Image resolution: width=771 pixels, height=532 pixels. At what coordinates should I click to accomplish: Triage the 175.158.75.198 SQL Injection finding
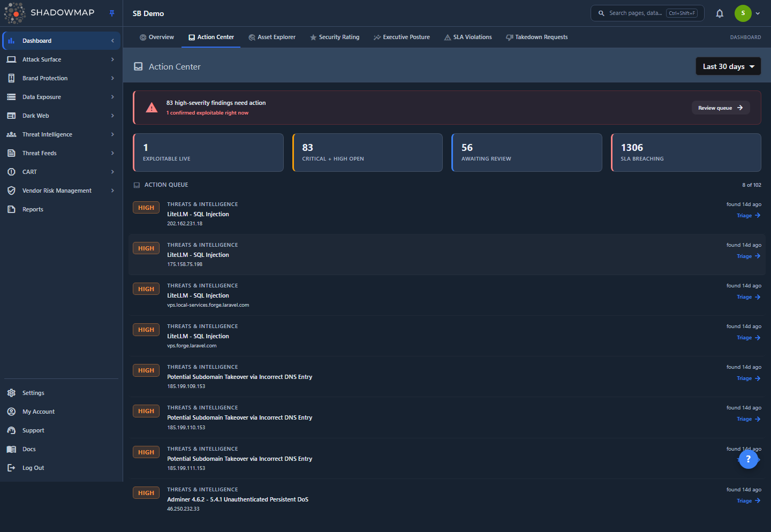click(x=749, y=256)
